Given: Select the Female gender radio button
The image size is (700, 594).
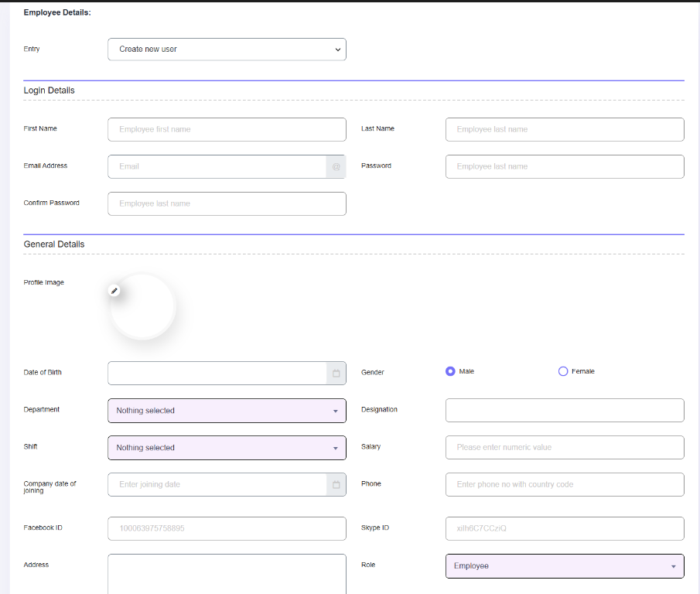Looking at the screenshot, I should pyautogui.click(x=563, y=371).
